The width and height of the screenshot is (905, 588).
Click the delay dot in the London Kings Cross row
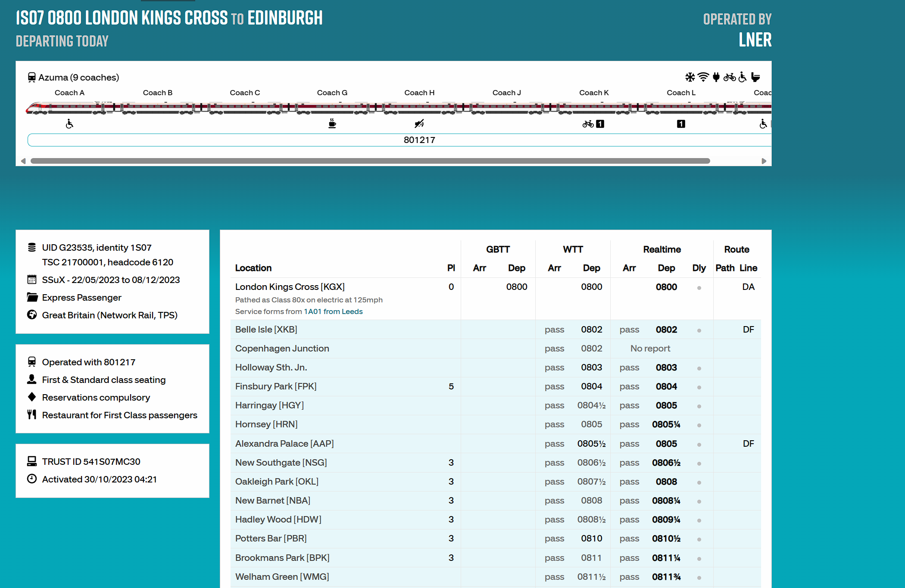click(699, 288)
